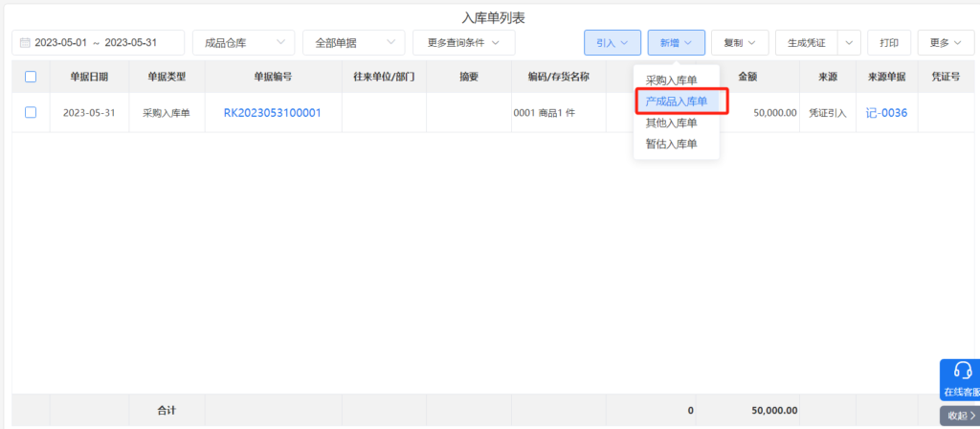Click the 单据编号 column header
This screenshot has width=980, height=429.
pos(273,77)
